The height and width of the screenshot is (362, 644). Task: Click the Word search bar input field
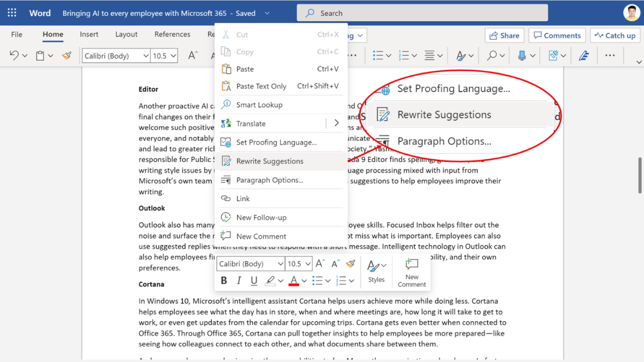tap(422, 13)
